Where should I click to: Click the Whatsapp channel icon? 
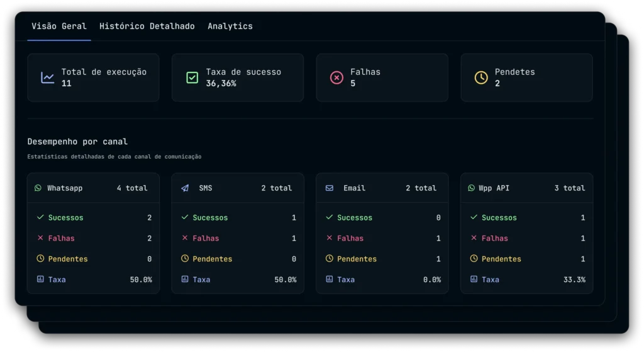coord(38,188)
